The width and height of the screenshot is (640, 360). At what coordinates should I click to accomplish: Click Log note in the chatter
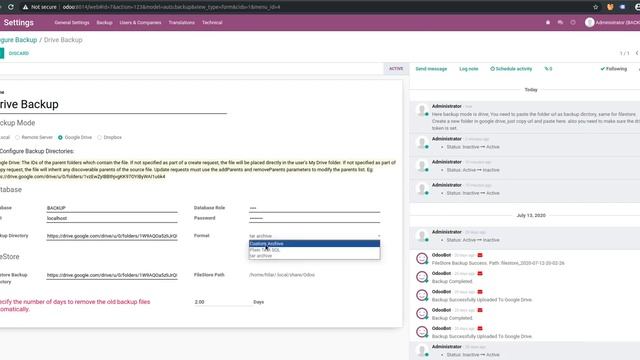point(469,69)
